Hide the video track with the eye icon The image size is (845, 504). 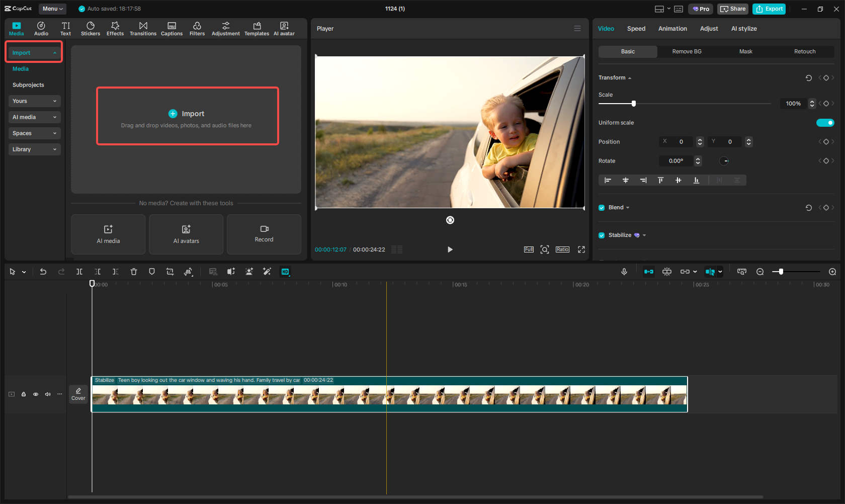point(35,394)
